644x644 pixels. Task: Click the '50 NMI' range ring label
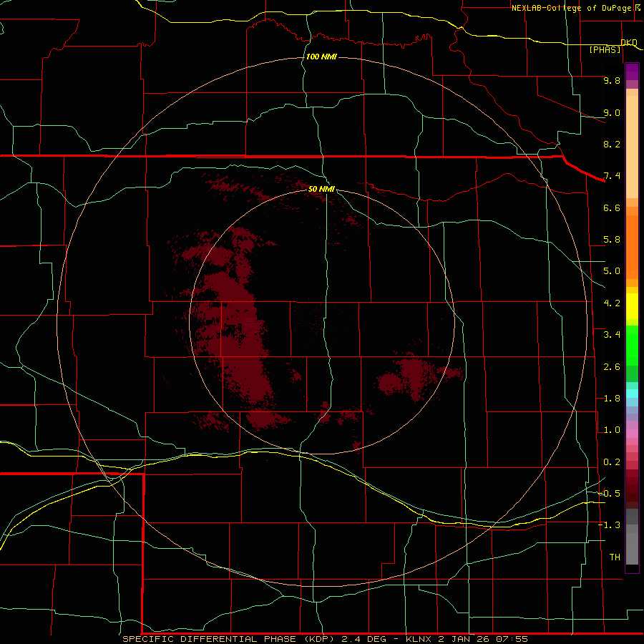click(321, 189)
